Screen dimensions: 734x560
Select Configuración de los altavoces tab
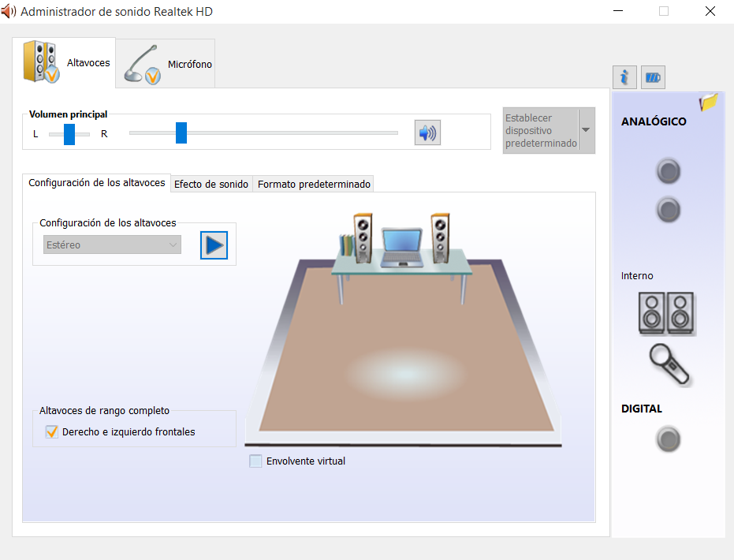coord(97,183)
